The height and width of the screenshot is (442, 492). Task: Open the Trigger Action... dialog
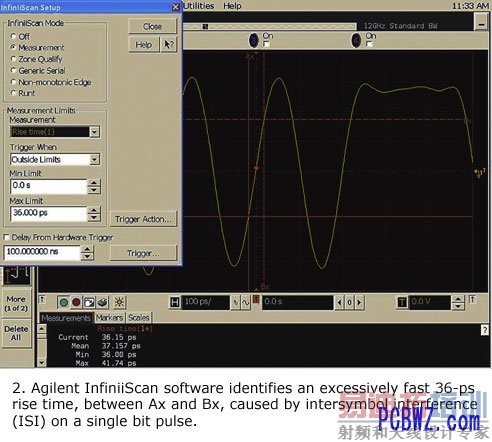pos(143,219)
